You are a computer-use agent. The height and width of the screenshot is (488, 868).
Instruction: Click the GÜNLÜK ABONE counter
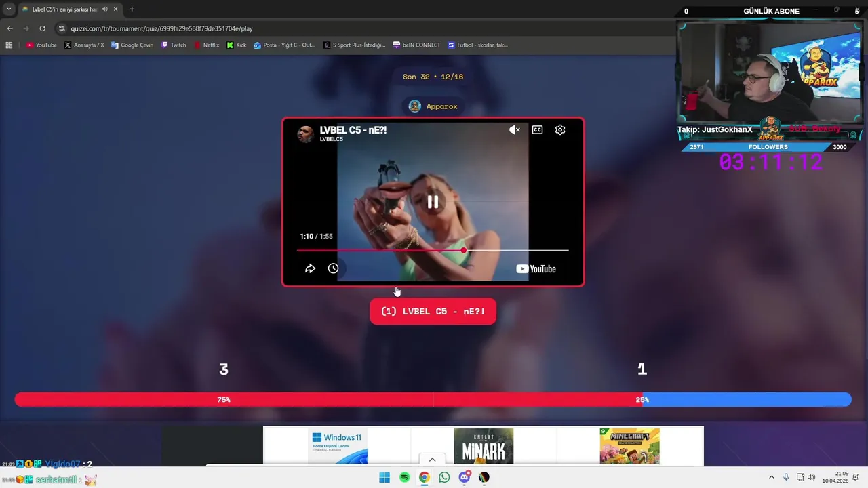(x=771, y=11)
